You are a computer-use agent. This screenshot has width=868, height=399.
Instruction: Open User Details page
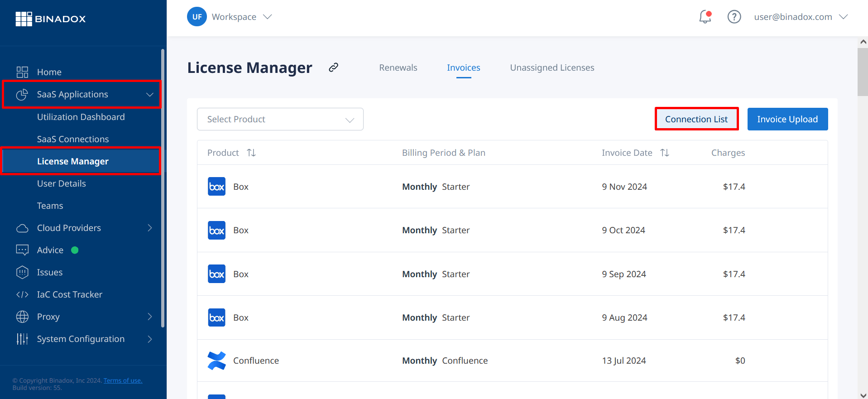tap(62, 183)
